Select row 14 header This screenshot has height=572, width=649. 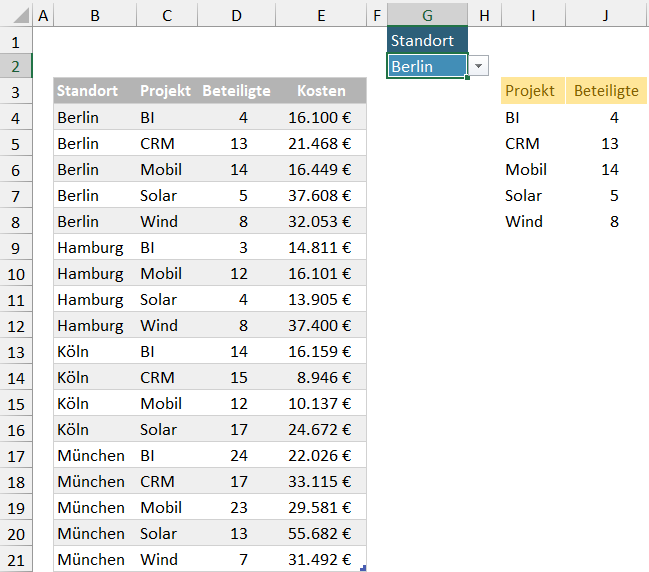[16, 378]
